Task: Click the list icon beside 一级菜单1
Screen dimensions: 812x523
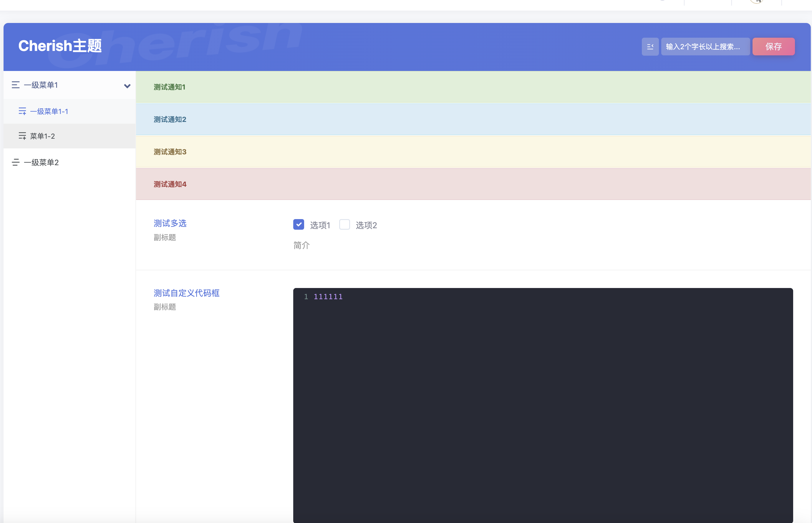Action: (16, 85)
